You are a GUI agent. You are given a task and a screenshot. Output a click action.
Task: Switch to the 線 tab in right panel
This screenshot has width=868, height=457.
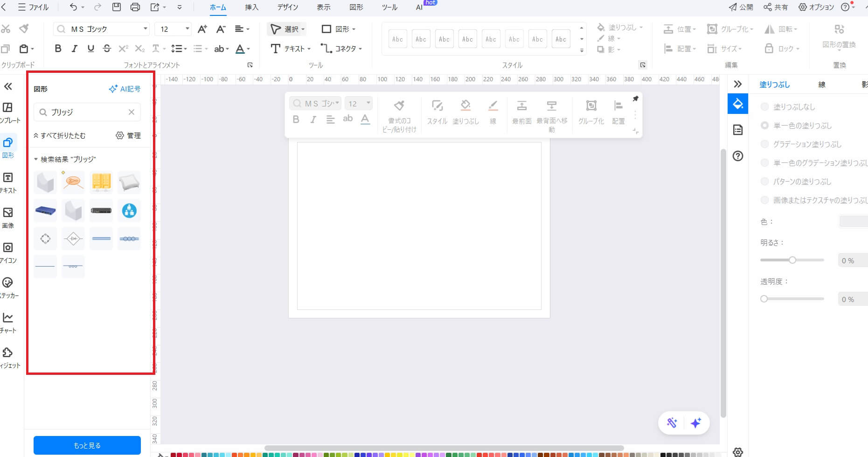pyautogui.click(x=822, y=84)
